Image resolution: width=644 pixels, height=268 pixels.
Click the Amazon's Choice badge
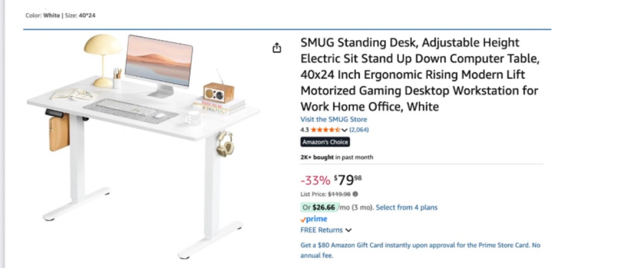pos(325,142)
